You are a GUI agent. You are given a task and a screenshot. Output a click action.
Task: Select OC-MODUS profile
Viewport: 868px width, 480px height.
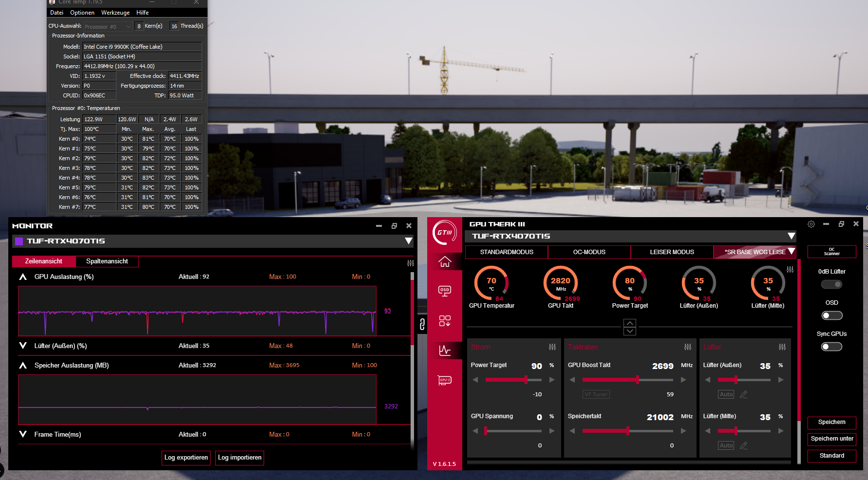click(589, 252)
